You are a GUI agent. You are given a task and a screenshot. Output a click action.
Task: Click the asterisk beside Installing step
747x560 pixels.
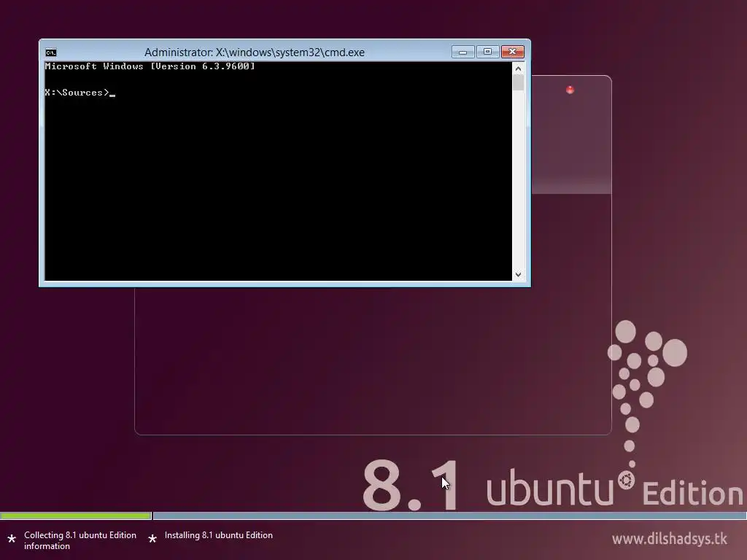152,539
